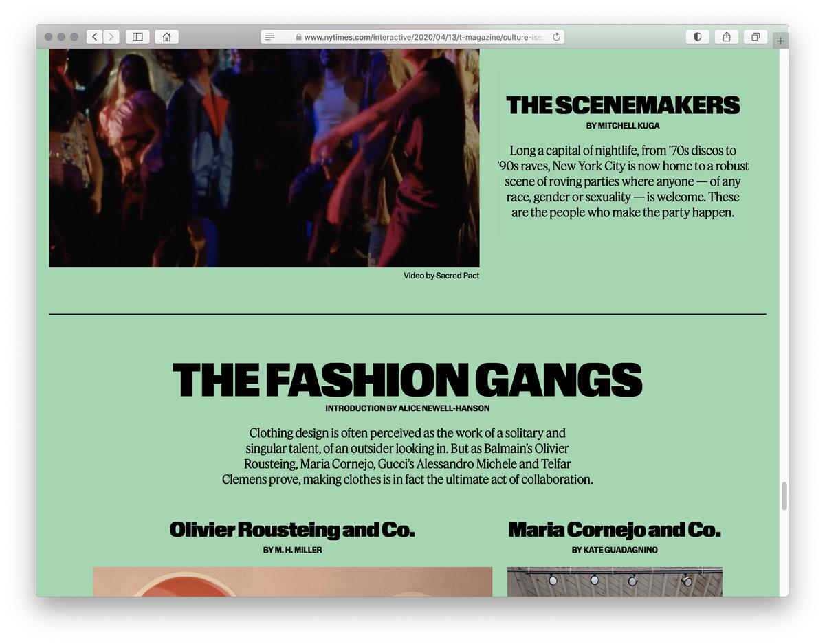Play the dancing crowd video
Image resolution: width=825 pixels, height=644 pixels.
coord(264,158)
